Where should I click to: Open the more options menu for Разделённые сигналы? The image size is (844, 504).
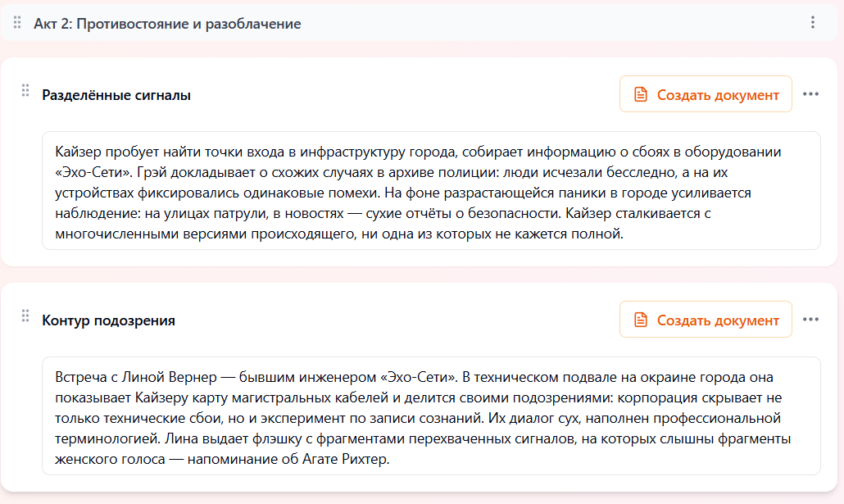point(810,94)
